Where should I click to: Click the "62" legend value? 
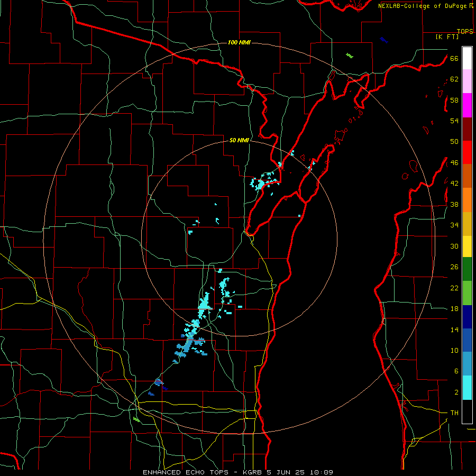click(454, 79)
